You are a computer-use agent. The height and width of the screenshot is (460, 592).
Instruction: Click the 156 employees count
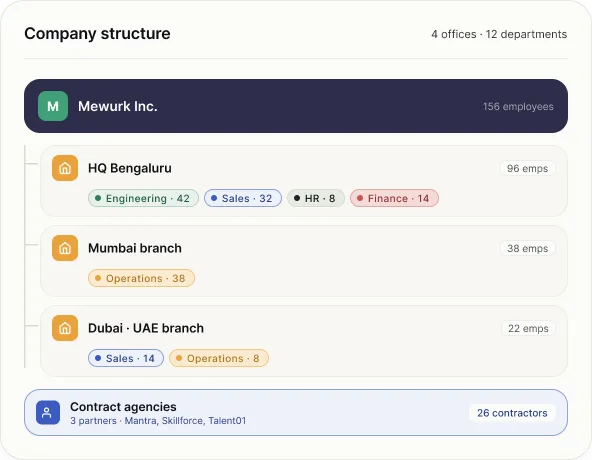518,107
